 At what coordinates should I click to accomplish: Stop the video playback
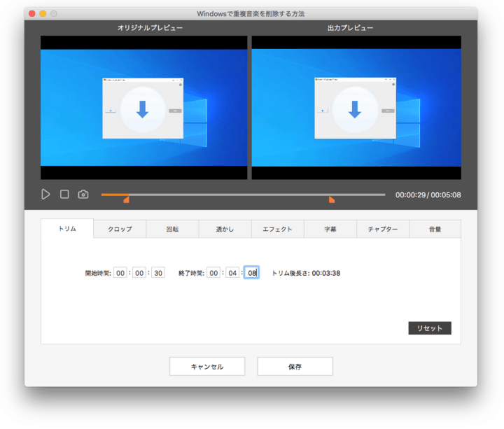point(64,194)
